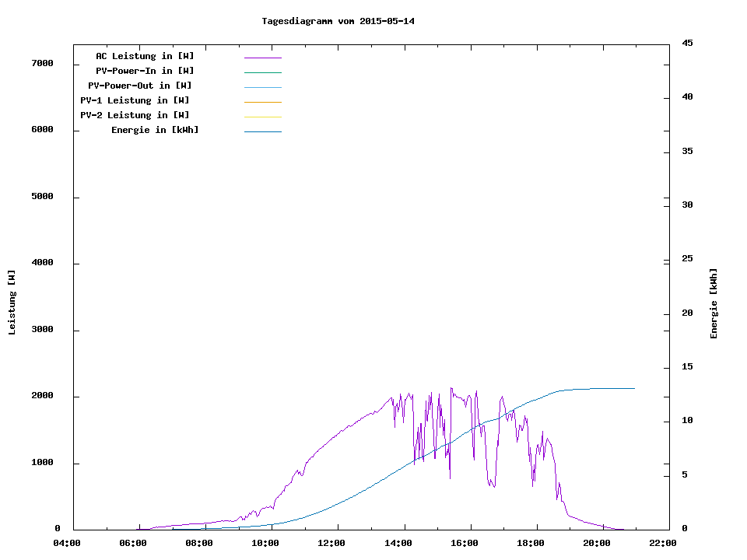Select the PV-2 Leistung in [W] legend label
Image resolution: width=747 pixels, height=560 pixels.
(135, 115)
